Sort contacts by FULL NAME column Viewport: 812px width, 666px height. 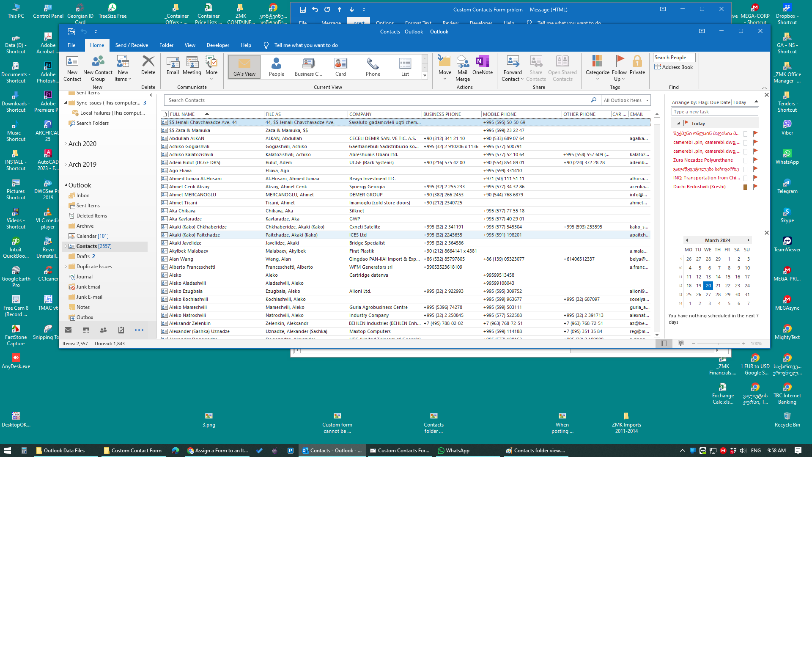coord(216,114)
